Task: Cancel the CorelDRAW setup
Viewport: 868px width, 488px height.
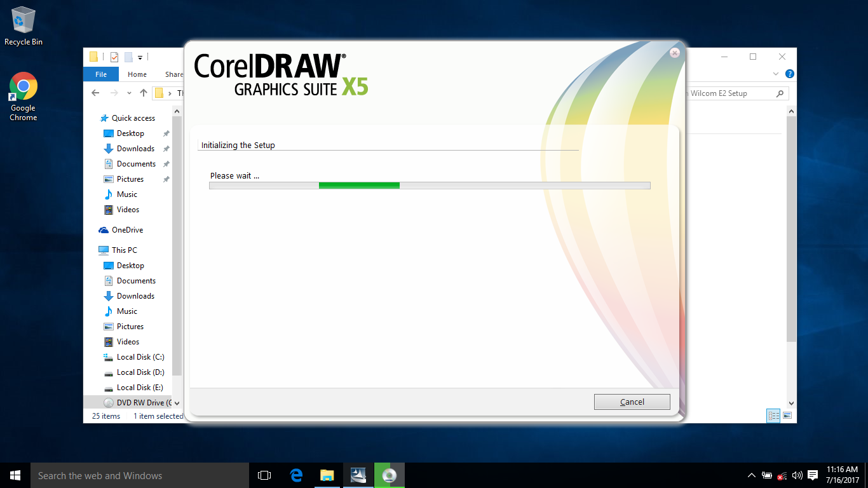Action: [x=632, y=402]
